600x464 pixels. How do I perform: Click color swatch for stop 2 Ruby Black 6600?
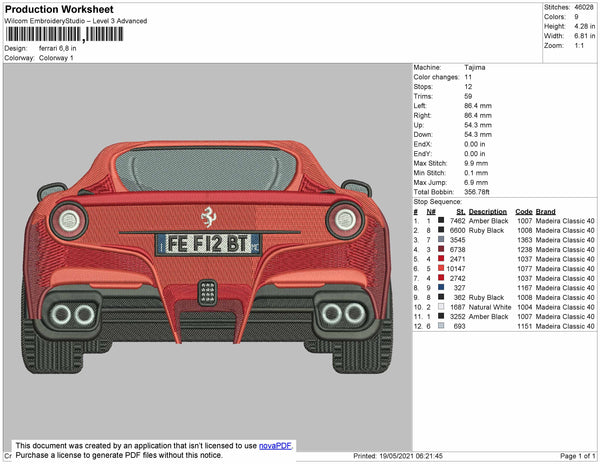pyautogui.click(x=441, y=230)
